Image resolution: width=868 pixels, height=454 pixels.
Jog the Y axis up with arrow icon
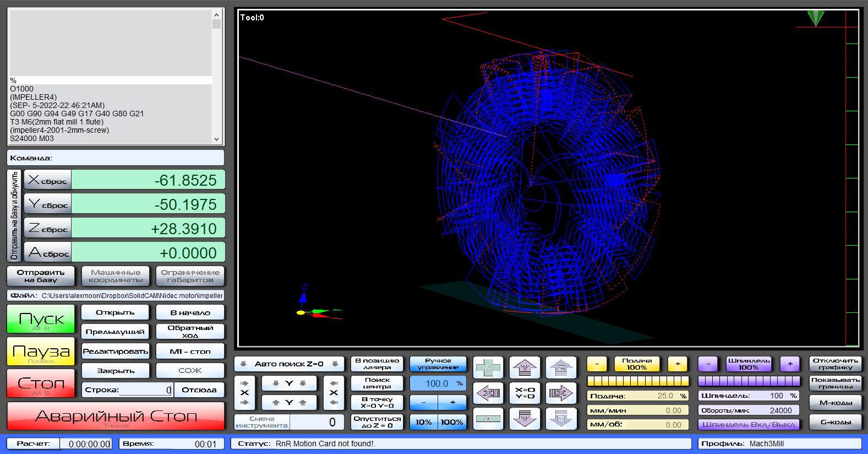525,367
